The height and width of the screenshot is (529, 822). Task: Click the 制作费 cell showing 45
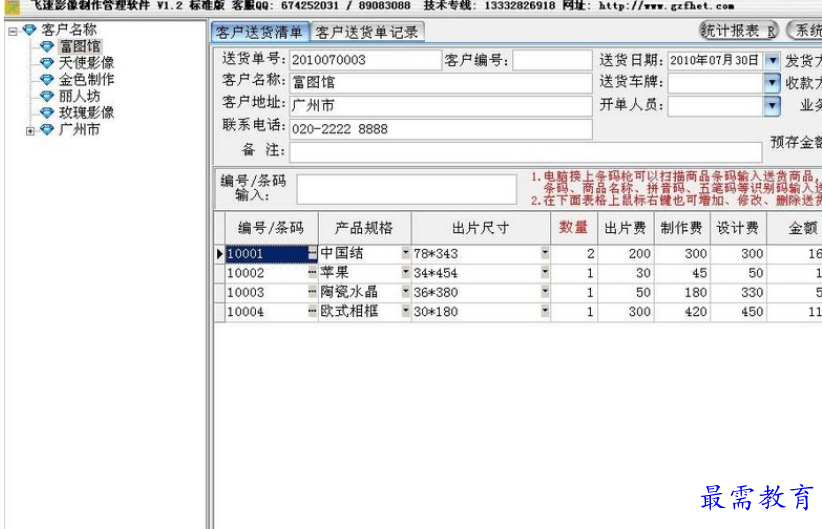click(x=682, y=273)
